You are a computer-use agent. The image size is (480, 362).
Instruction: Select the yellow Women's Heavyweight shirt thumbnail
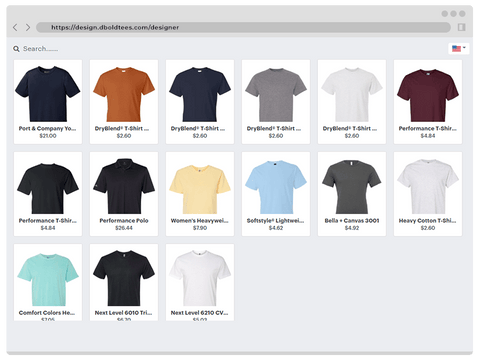click(200, 189)
